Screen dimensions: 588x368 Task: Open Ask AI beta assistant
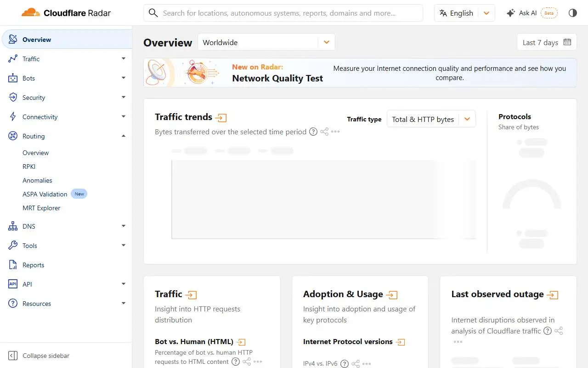532,13
